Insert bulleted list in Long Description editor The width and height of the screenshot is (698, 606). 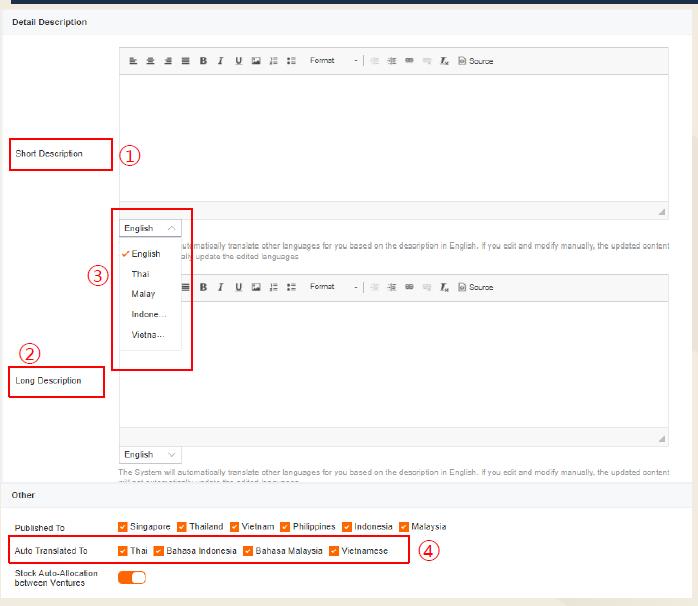tap(291, 287)
